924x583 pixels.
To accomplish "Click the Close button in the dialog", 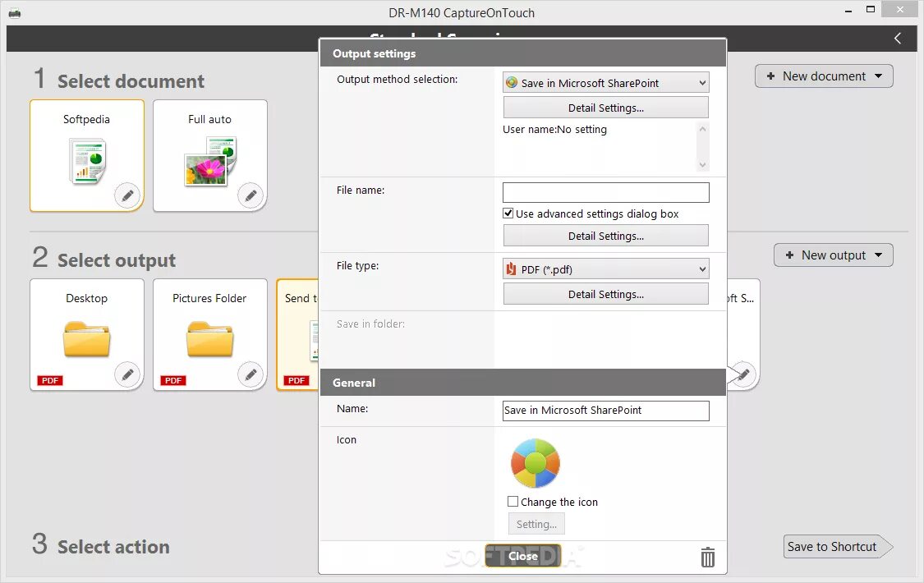I will coord(522,556).
